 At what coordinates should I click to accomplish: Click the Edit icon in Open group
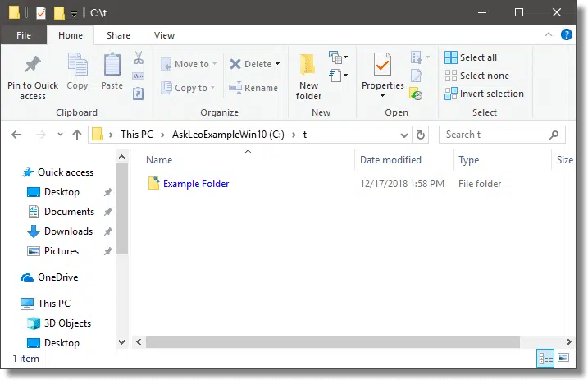point(417,76)
